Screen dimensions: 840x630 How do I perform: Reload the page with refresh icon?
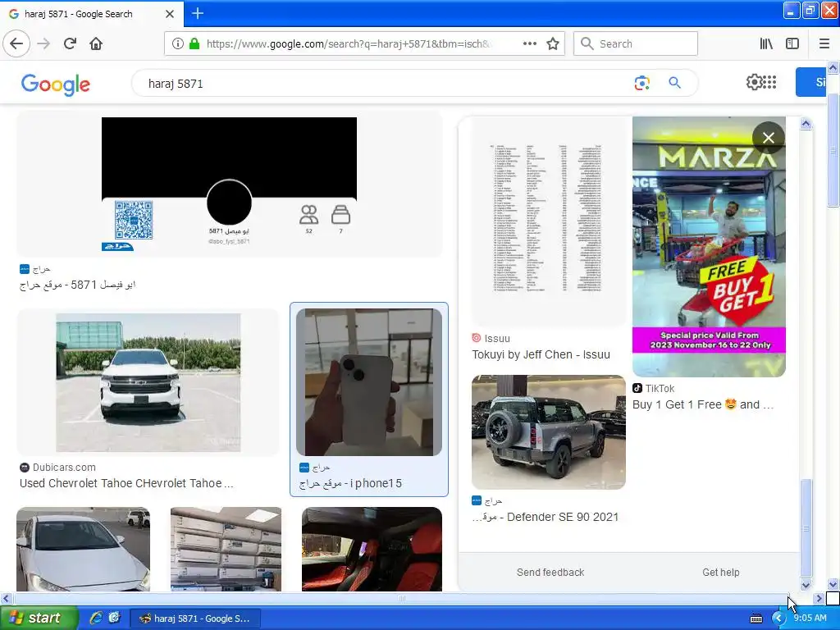71,43
